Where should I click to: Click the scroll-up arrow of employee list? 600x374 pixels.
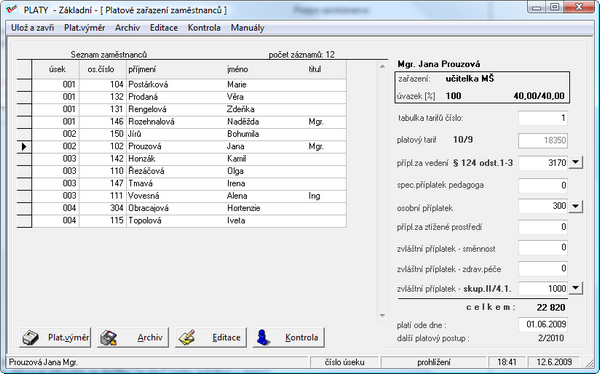pyautogui.click(x=382, y=67)
